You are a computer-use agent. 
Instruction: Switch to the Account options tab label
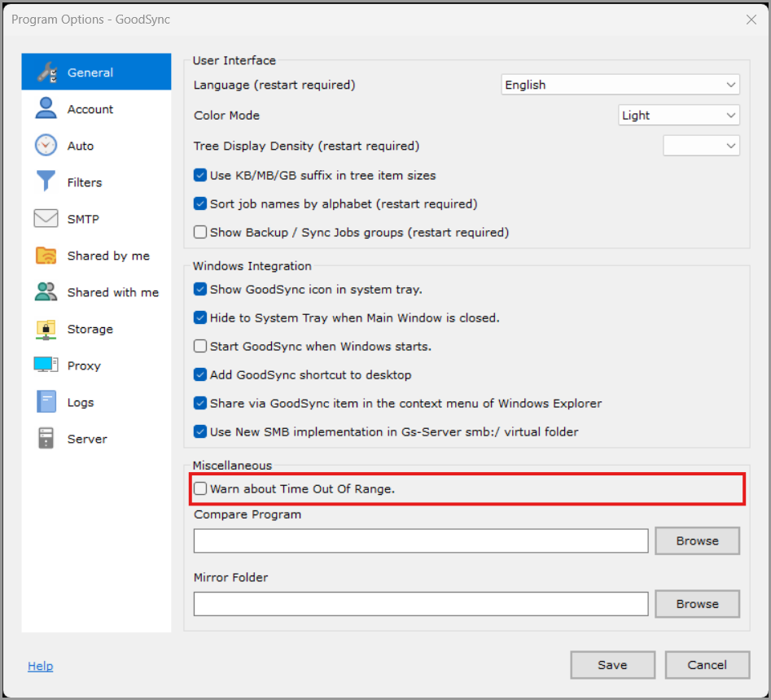tap(90, 109)
